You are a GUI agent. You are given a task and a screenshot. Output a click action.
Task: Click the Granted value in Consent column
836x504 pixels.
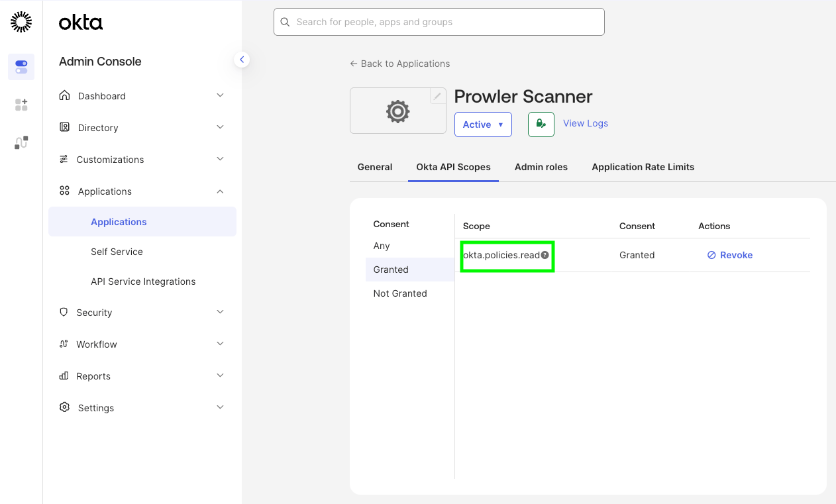pos(637,255)
